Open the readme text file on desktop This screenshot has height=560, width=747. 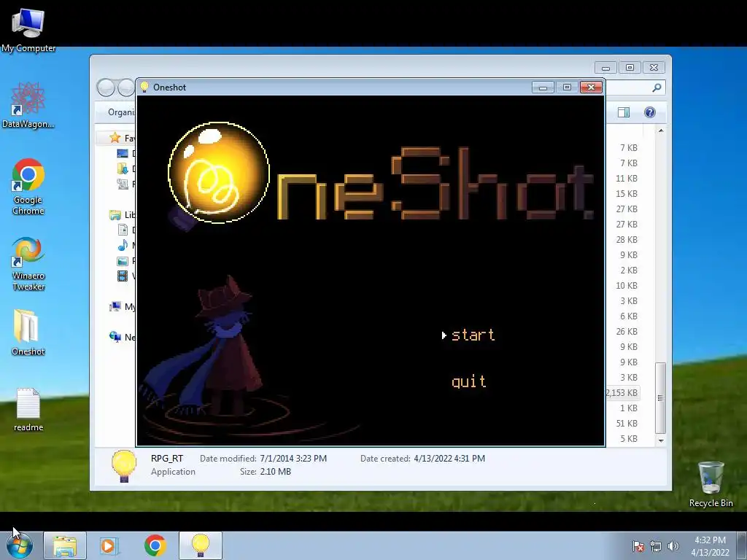click(x=28, y=410)
